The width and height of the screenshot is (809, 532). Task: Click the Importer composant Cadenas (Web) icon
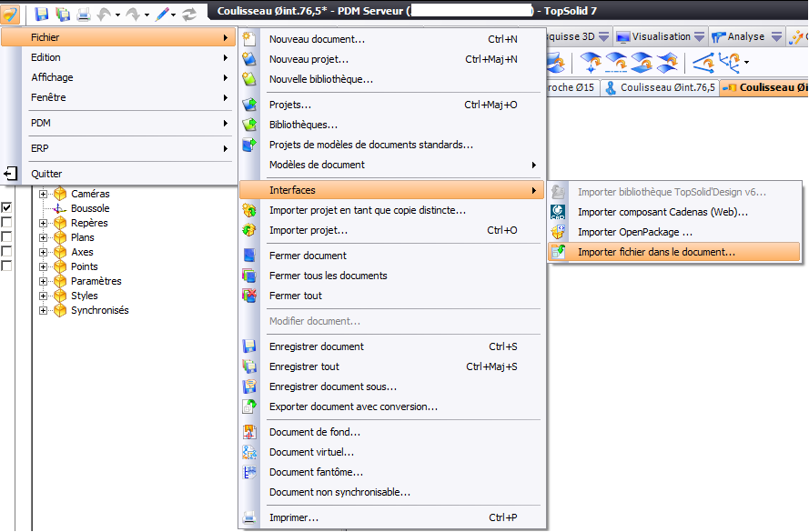coord(558,212)
